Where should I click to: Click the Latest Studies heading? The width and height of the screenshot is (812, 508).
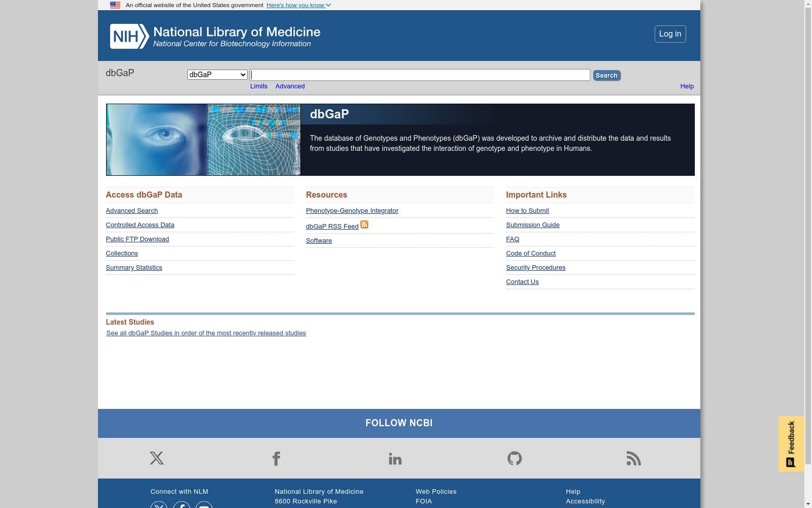coord(130,322)
